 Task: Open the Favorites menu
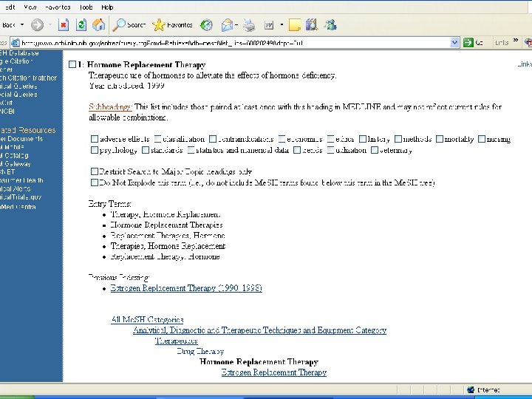point(58,7)
